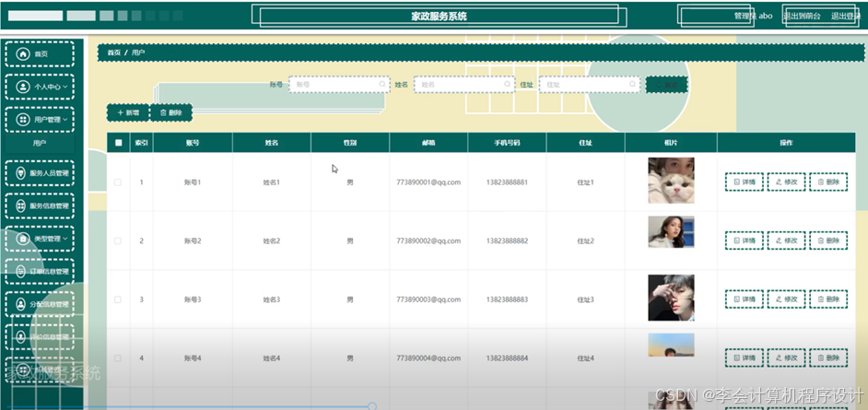Click the 邮箱 column header

point(428,143)
